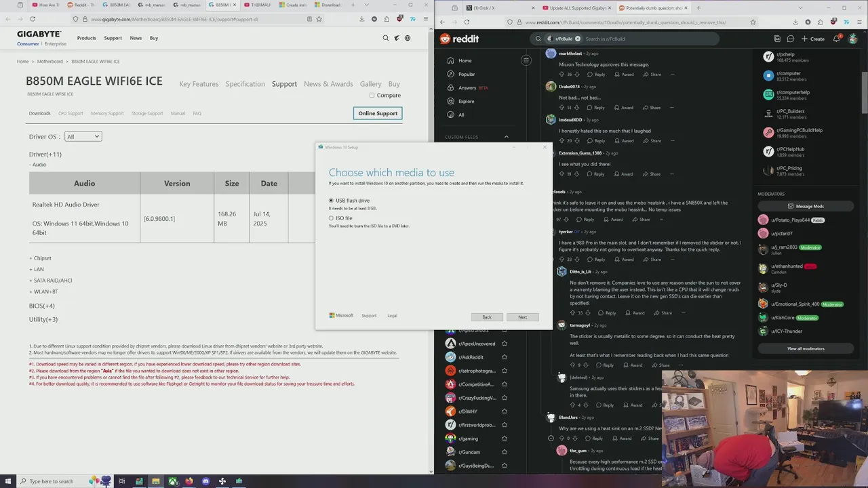This screenshot has width=868, height=488.
Task: Remove r/PcBuild filter from search box
Action: (578, 39)
